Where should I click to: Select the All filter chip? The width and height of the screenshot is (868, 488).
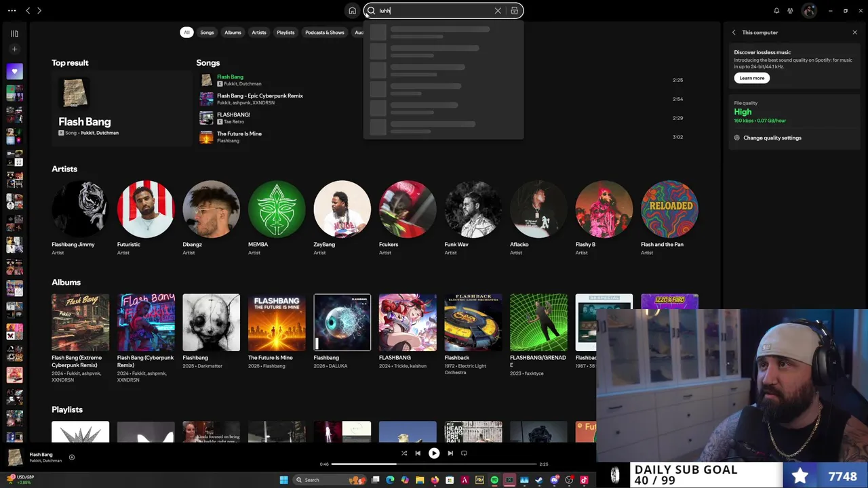(186, 33)
